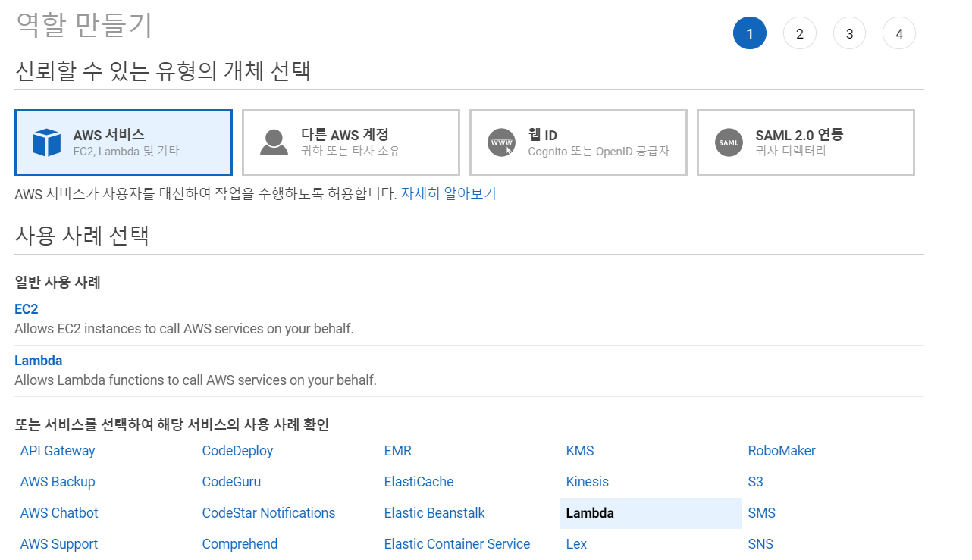Pick API Gateway from the service list

click(x=58, y=451)
